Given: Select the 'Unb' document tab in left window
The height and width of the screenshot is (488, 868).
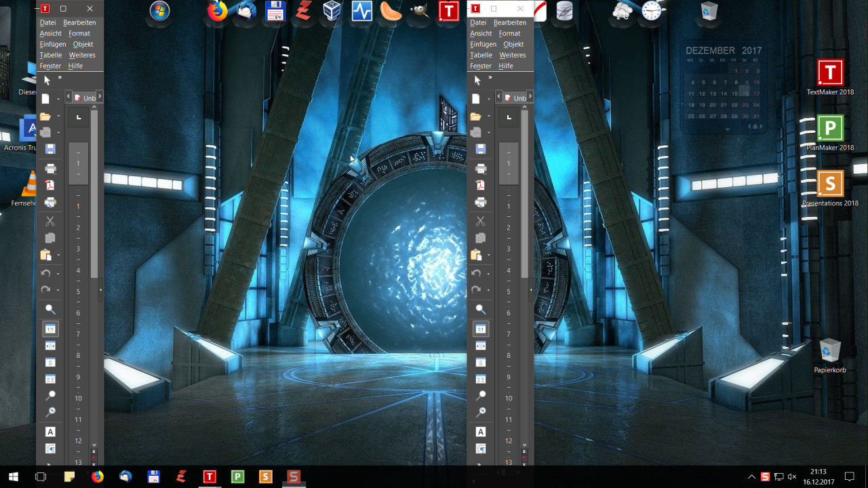Looking at the screenshot, I should (85, 98).
